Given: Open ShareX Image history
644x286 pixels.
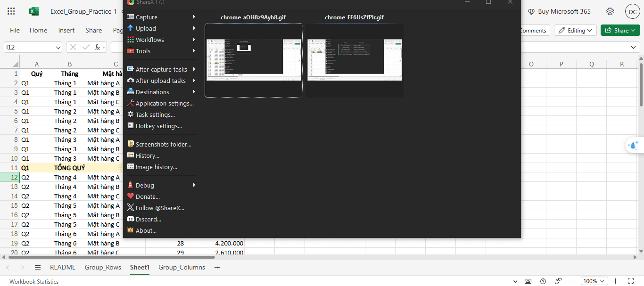Looking at the screenshot, I should coord(161,167).
